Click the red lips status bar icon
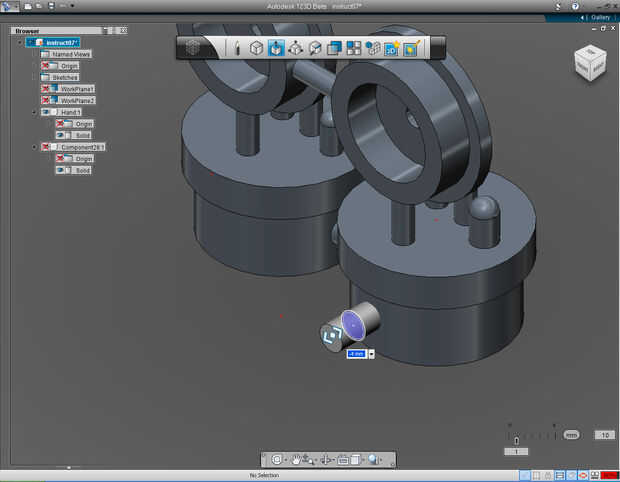Viewport: 620px width, 482px height. click(582, 475)
